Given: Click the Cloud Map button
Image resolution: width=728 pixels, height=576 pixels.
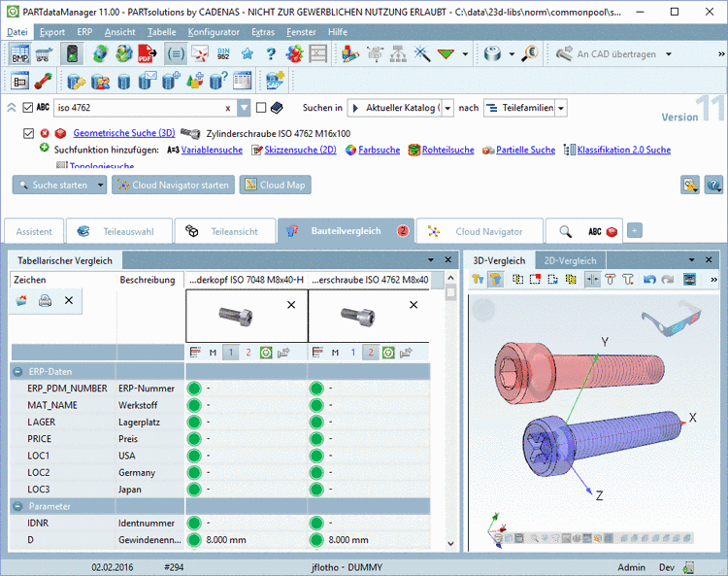Looking at the screenshot, I should pyautogui.click(x=276, y=185).
